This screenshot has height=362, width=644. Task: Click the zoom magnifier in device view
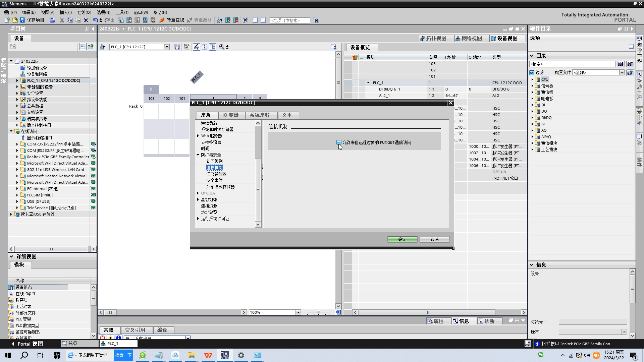pos(222,47)
